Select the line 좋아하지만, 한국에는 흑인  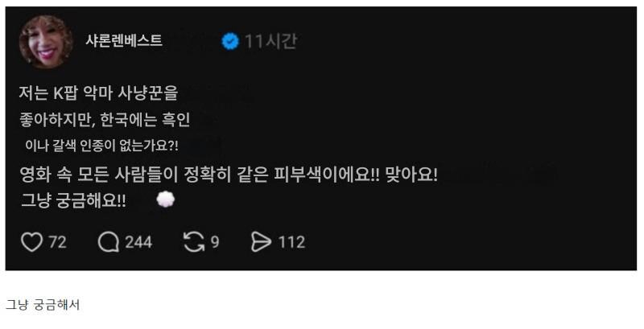click(x=105, y=119)
